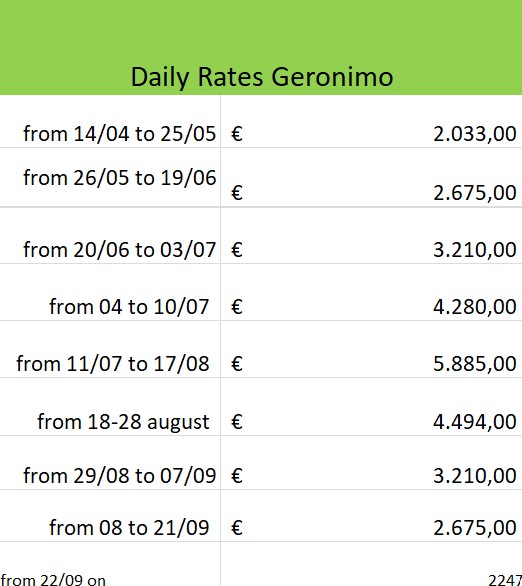Select the partially visible 2247 cell
522x586 pixels.
(x=371, y=564)
